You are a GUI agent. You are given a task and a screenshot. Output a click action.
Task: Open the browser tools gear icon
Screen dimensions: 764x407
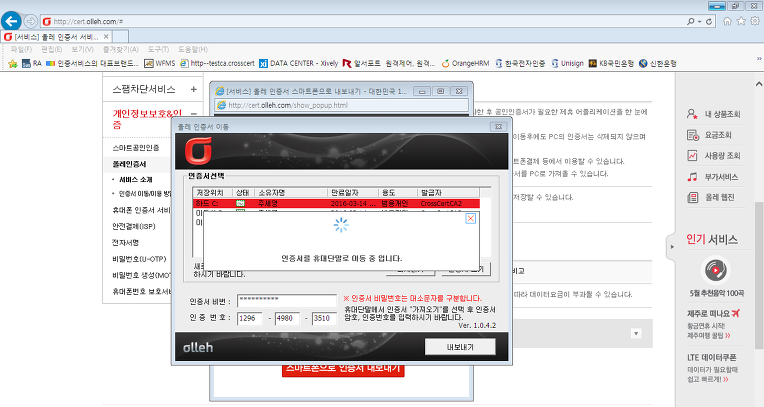tap(755, 21)
